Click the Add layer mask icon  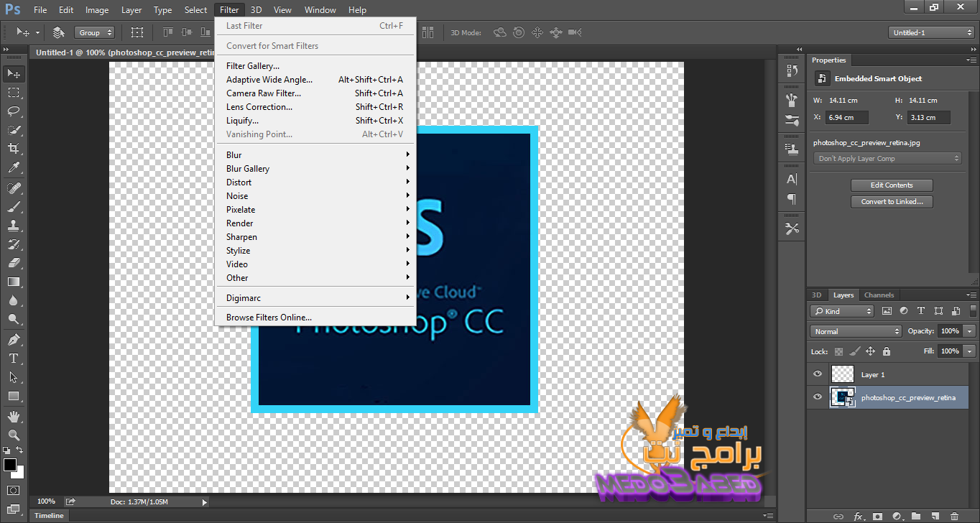tap(877, 516)
